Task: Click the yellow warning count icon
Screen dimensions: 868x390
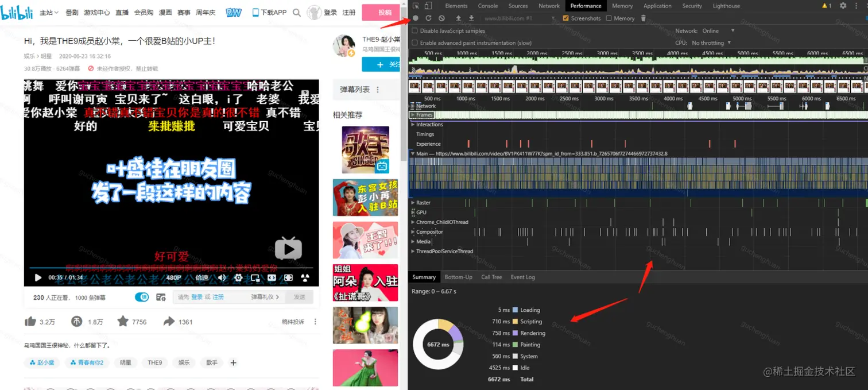Action: (827, 6)
